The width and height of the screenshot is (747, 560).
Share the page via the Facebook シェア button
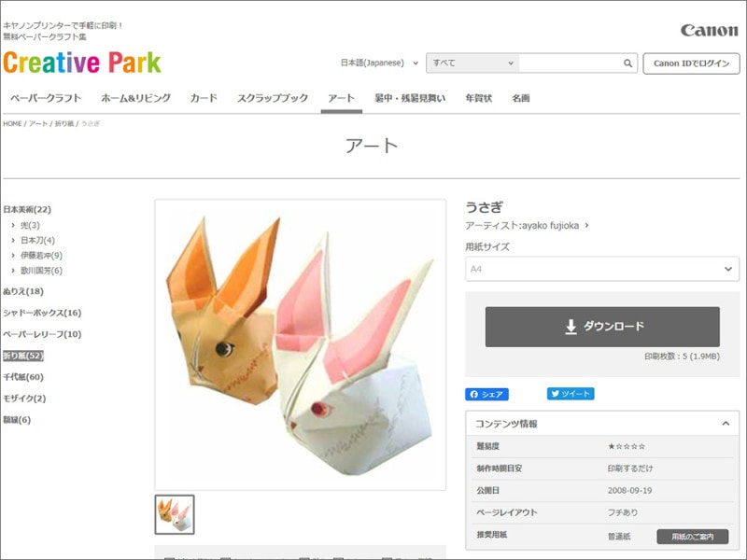pos(489,394)
